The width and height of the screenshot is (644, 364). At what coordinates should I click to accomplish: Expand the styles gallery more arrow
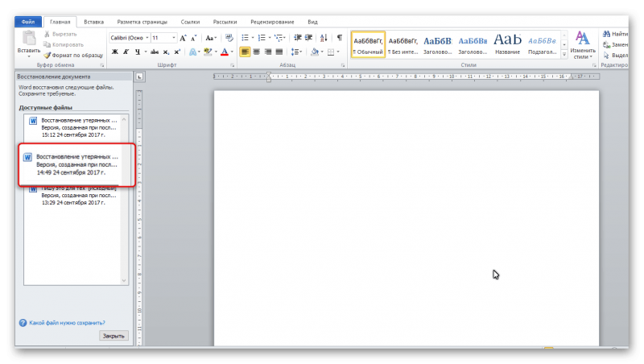(564, 54)
